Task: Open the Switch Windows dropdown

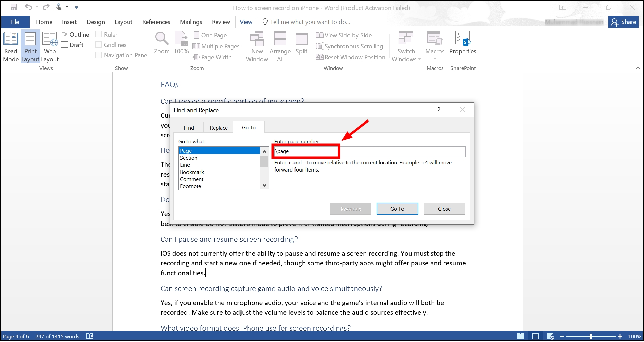Action: tap(406, 47)
